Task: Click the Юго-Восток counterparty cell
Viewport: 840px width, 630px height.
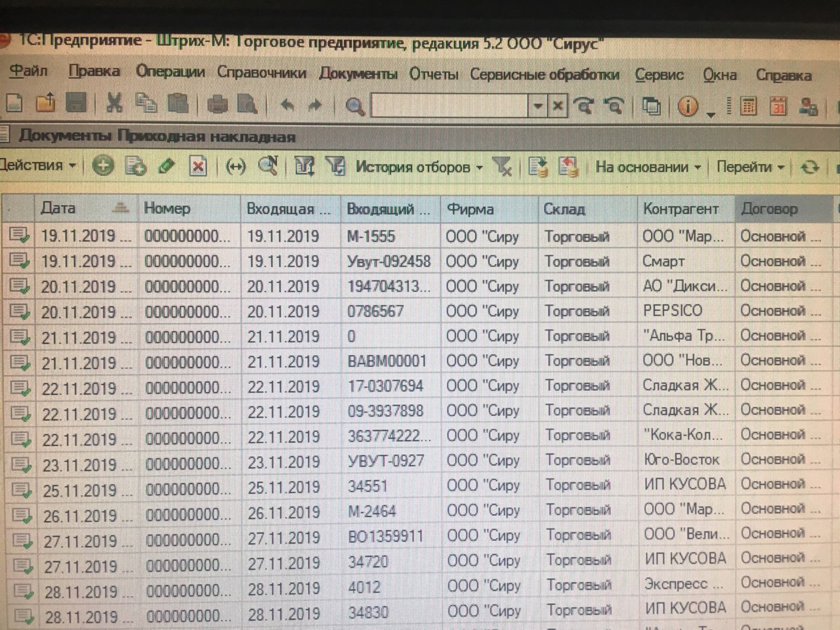Action: (686, 459)
